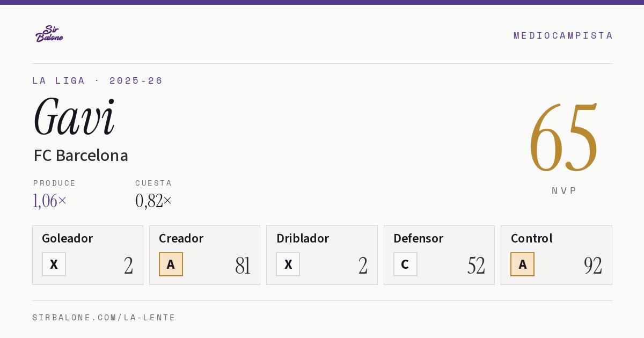Click the player name Gavi
Screen dimensions: 644x338
click(74, 117)
